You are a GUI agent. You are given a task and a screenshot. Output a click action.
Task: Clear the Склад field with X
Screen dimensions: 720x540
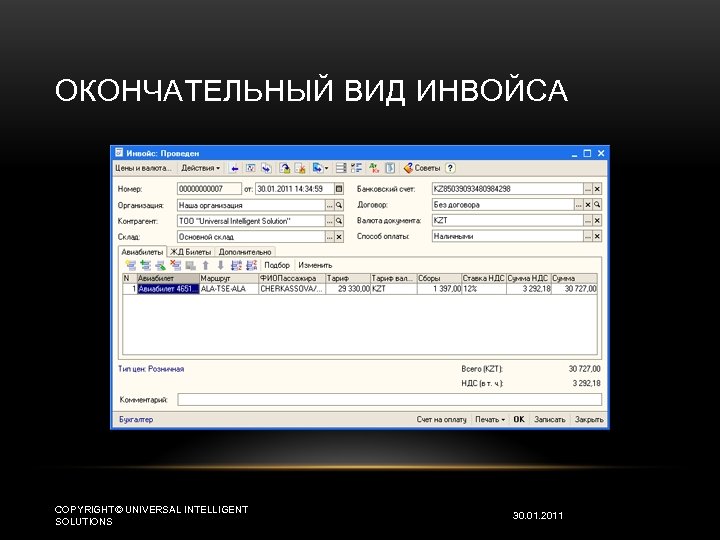339,237
